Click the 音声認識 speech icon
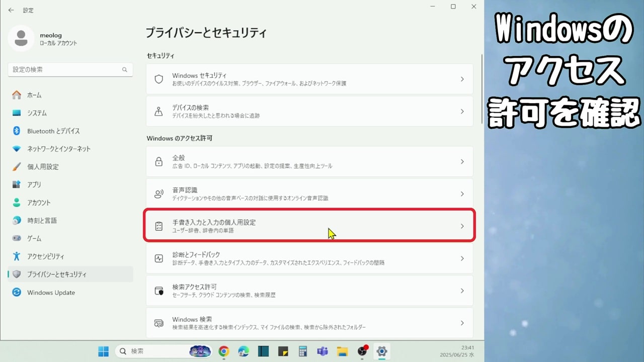This screenshot has height=362, width=644. coord(159,194)
